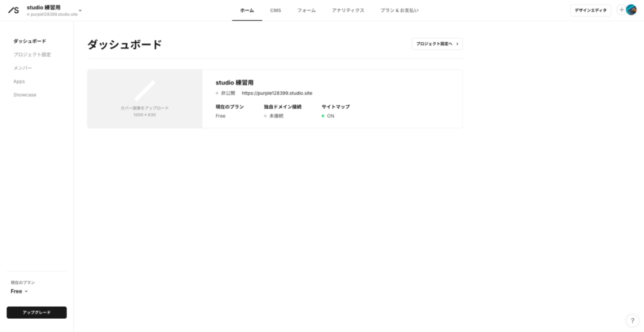644x332 pixels.
Task: Open the https://purple128399.studio.site link
Action: 277,93
